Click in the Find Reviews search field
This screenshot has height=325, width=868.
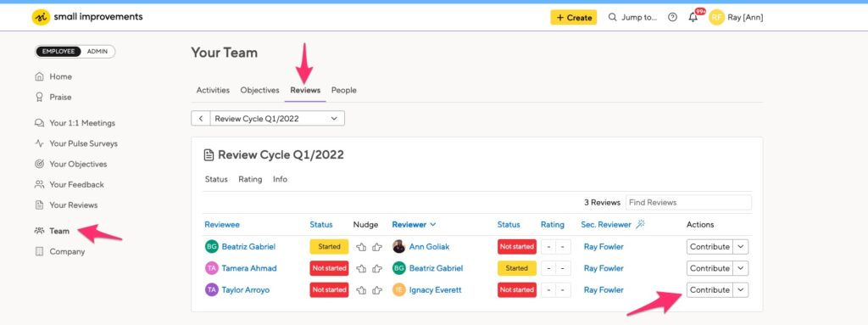[688, 203]
